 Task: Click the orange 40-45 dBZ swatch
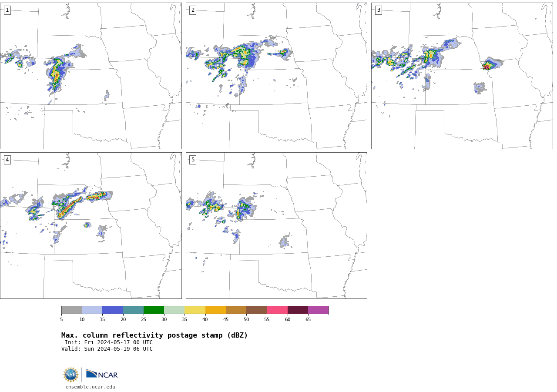point(215,310)
